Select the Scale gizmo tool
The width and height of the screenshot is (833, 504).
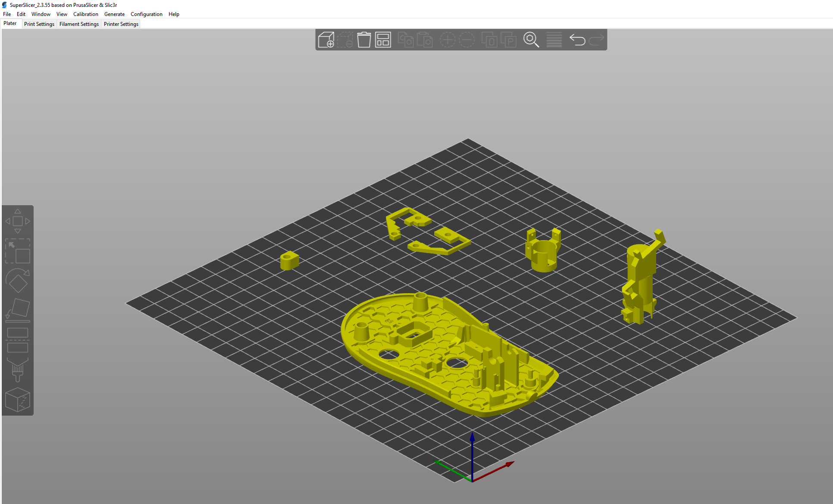[x=18, y=252]
